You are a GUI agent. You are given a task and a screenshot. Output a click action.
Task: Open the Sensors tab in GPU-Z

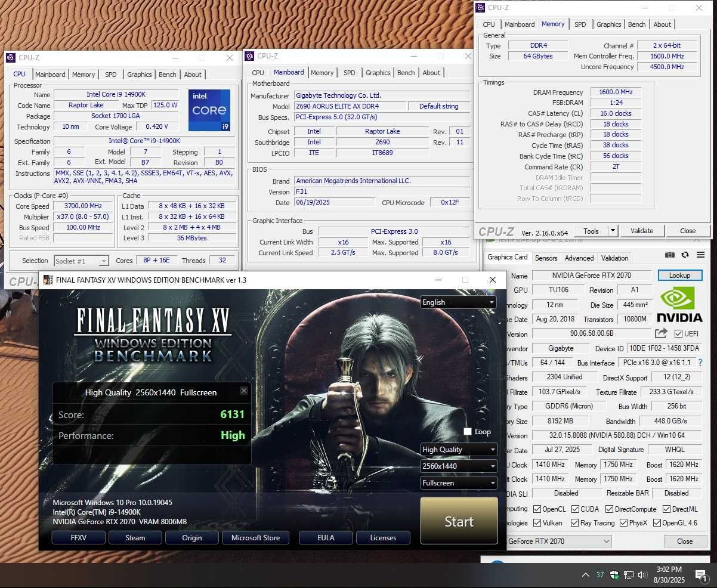pyautogui.click(x=546, y=258)
